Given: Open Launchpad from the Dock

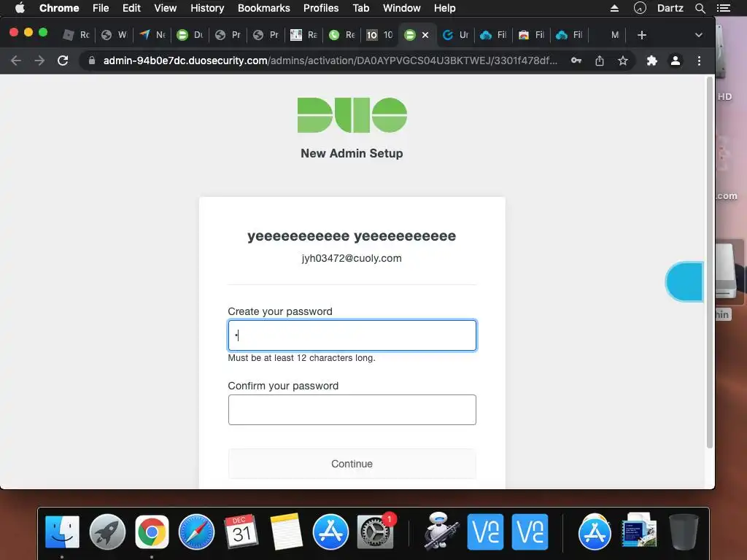Looking at the screenshot, I should coord(107,532).
